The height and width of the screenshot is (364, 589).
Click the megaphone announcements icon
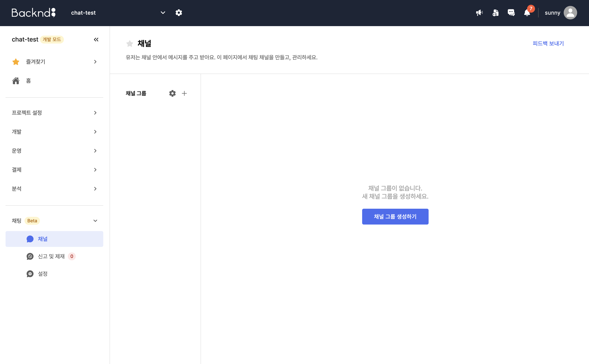pyautogui.click(x=479, y=13)
